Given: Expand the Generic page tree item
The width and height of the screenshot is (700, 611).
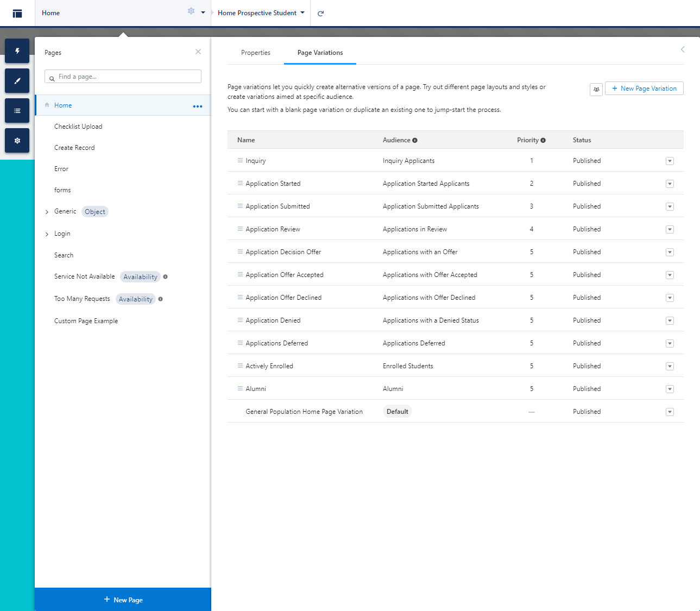Looking at the screenshot, I should 47,212.
